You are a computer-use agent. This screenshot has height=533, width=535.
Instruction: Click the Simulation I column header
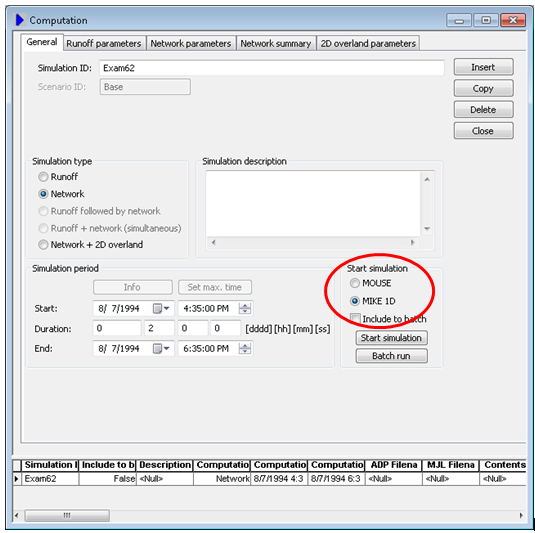click(50, 465)
